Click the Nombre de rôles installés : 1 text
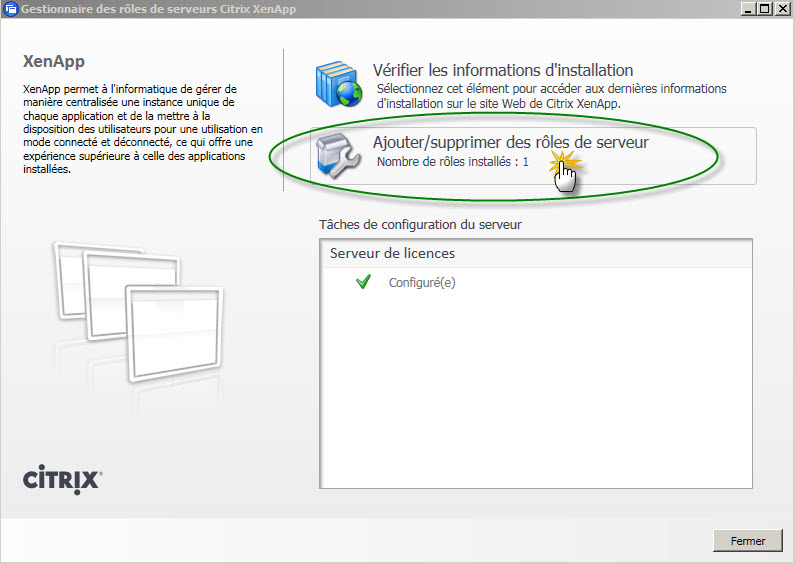 453,162
